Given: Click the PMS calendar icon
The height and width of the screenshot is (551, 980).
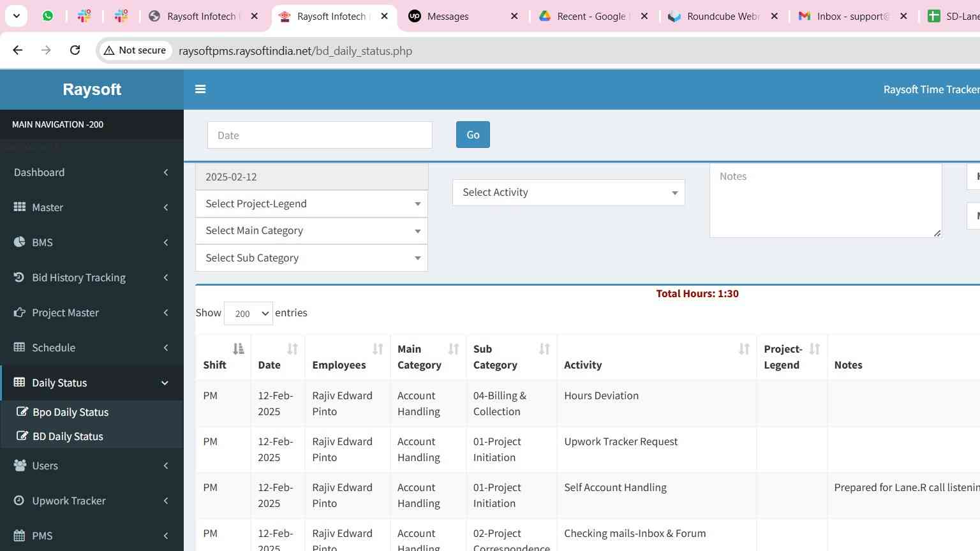Looking at the screenshot, I should (20, 535).
